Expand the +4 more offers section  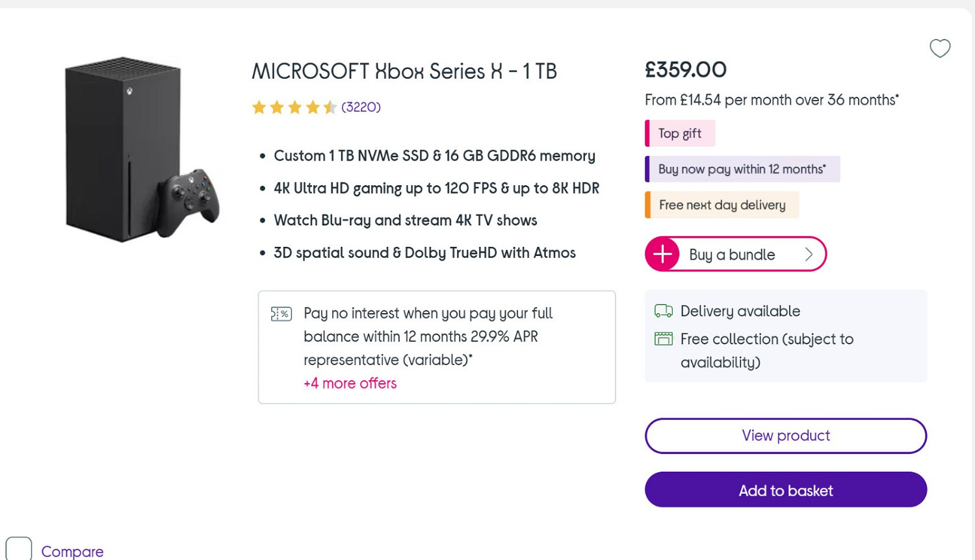click(350, 383)
